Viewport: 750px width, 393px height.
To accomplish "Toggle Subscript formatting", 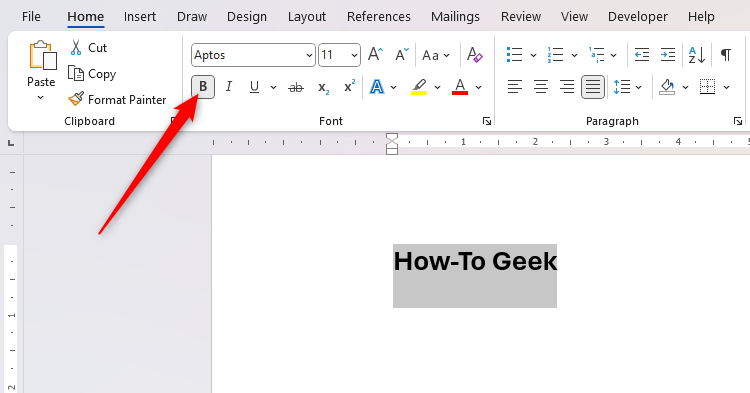I will [x=323, y=88].
